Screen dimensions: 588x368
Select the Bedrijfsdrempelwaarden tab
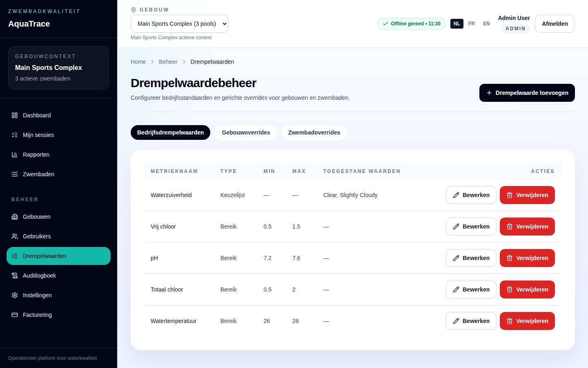170,132
